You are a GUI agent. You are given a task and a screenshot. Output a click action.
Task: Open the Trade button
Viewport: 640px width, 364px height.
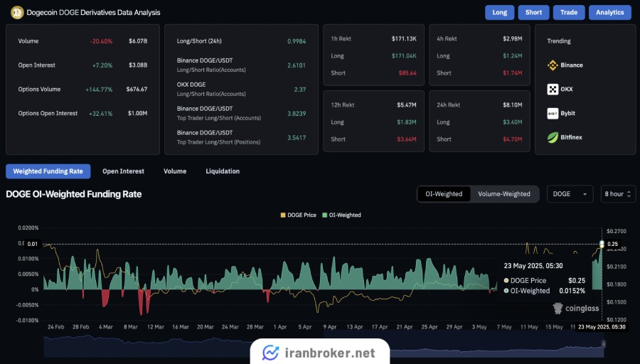pos(569,12)
